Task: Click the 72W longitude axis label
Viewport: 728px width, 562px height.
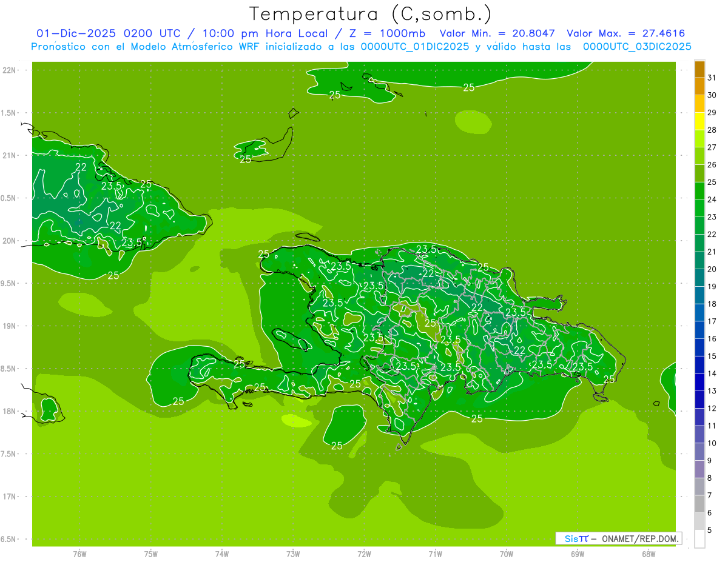Action: [x=365, y=554]
